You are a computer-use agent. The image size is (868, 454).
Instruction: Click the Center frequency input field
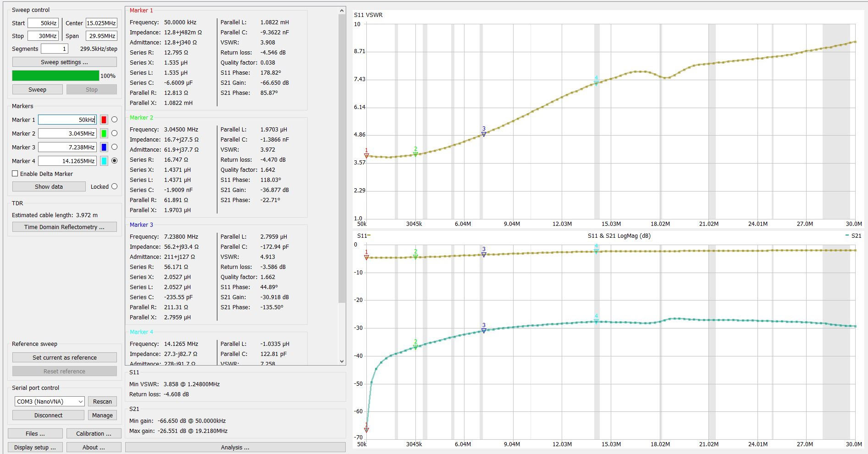pyautogui.click(x=101, y=23)
